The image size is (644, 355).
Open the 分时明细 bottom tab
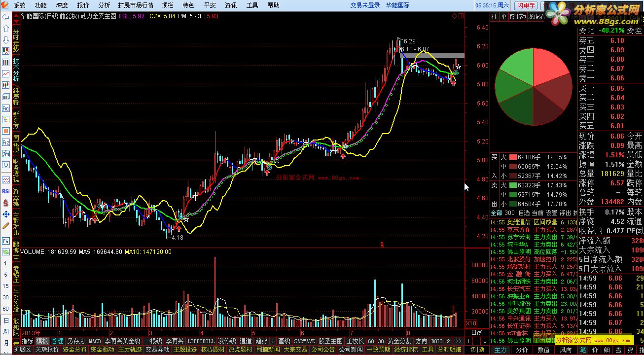[x=450, y=350]
